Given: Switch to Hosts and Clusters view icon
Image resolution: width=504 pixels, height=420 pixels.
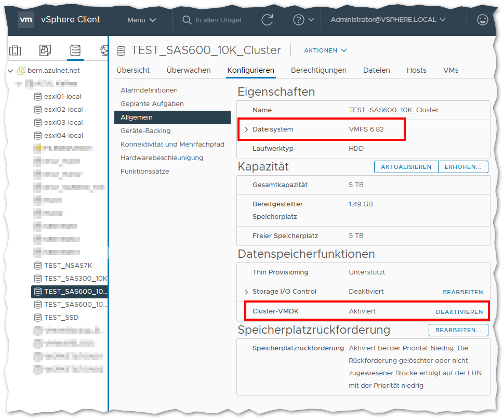Looking at the screenshot, I should [15, 50].
